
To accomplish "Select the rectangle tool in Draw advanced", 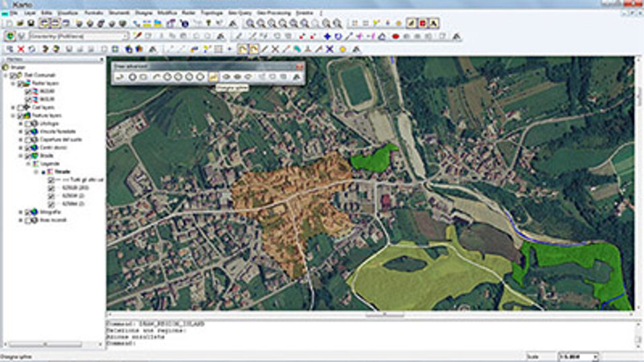I will tap(143, 77).
